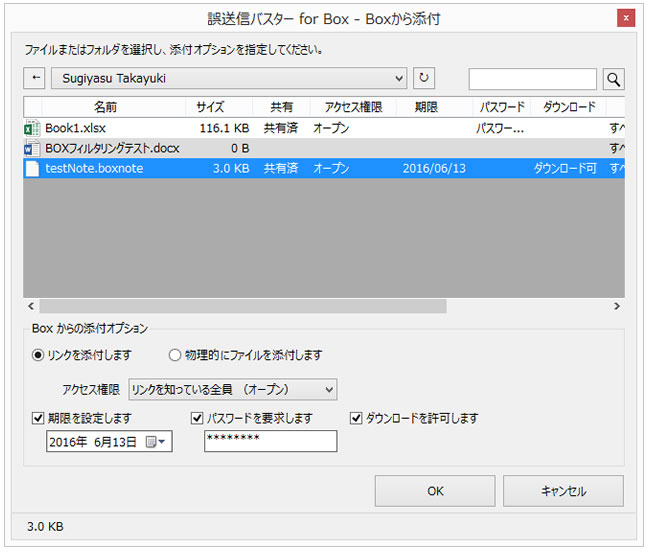This screenshot has width=650, height=558.
Task: Select 物理的にファイルを添付します radio option
Action: click(175, 355)
